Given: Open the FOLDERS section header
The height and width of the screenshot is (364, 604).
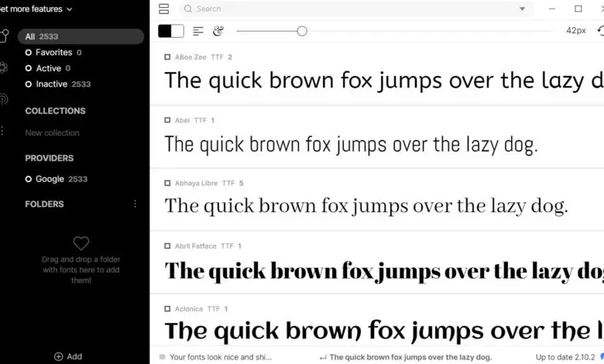Looking at the screenshot, I should click(44, 204).
